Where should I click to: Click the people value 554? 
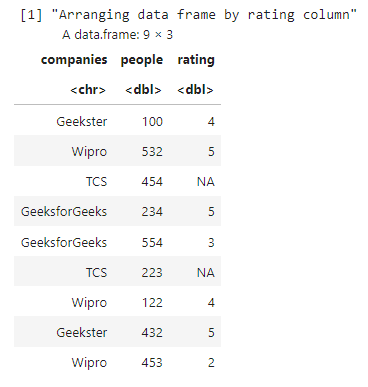(152, 242)
